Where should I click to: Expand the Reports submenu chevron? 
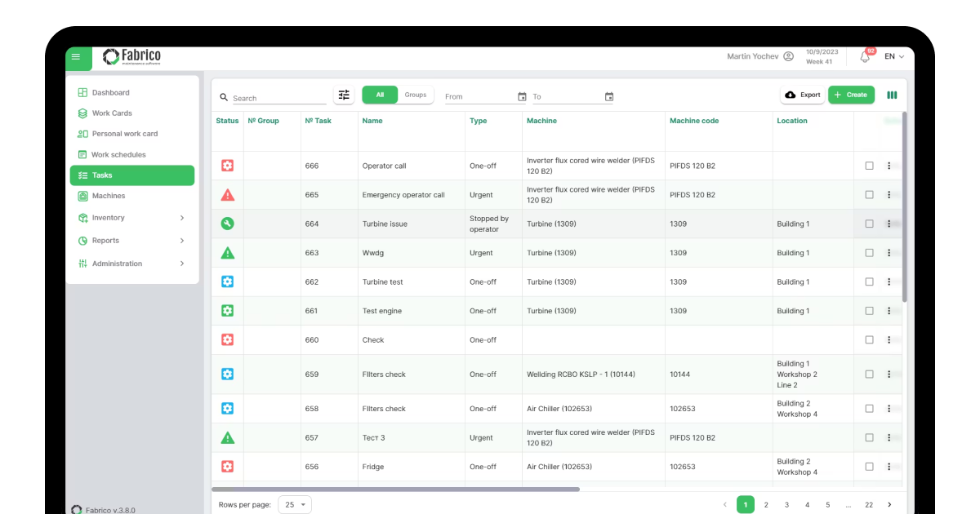182,241
